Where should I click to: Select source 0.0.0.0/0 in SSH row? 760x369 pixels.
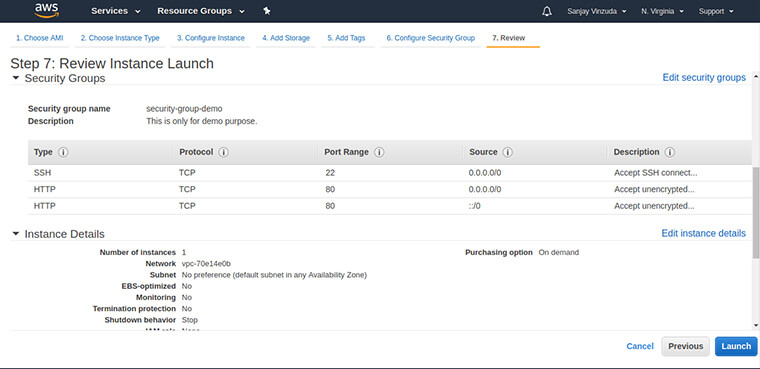[x=485, y=173]
